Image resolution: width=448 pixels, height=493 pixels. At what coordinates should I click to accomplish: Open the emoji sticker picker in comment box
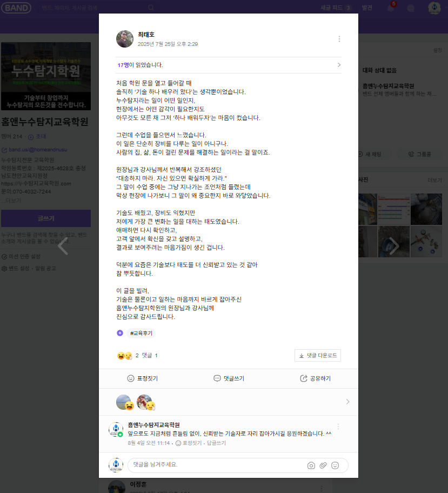335,465
